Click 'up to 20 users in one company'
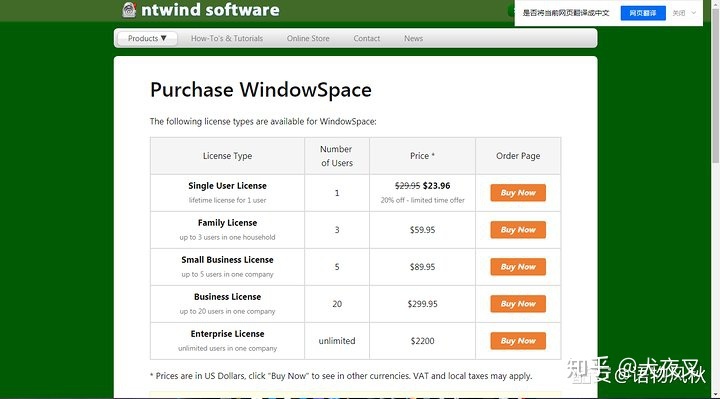This screenshot has width=720, height=399. pyautogui.click(x=227, y=311)
